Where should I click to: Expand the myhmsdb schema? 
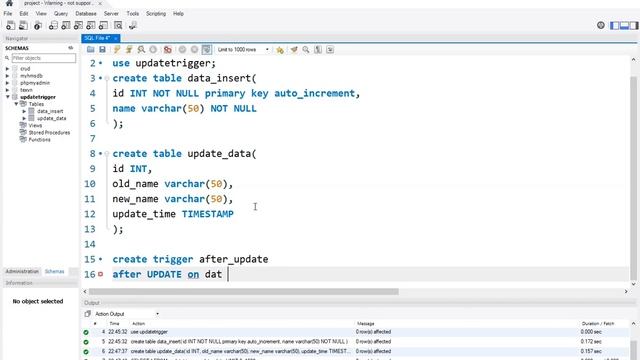tap(7, 76)
